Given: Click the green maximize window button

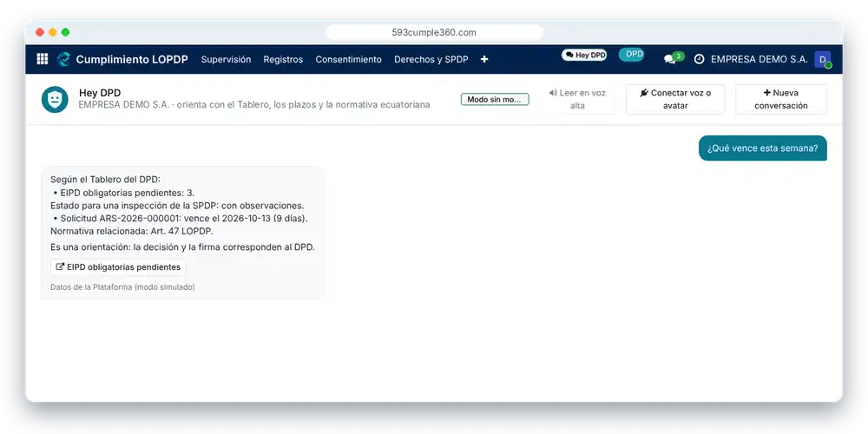Looking at the screenshot, I should (65, 32).
